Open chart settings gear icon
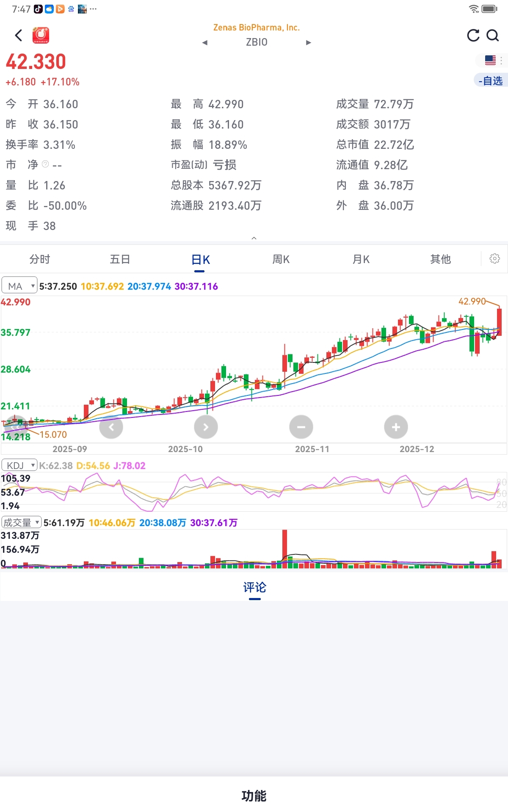This screenshot has height=812, width=508. coord(495,258)
